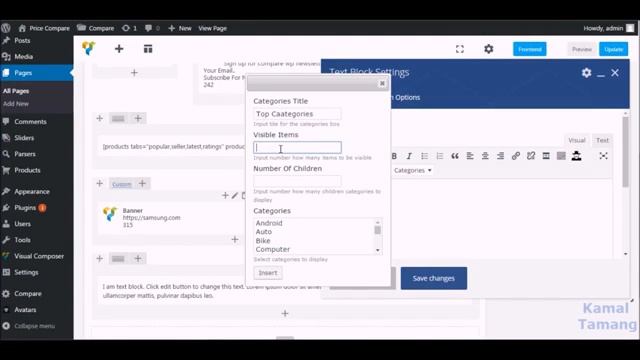
Task: Click View Page in admin bar
Action: click(212, 28)
